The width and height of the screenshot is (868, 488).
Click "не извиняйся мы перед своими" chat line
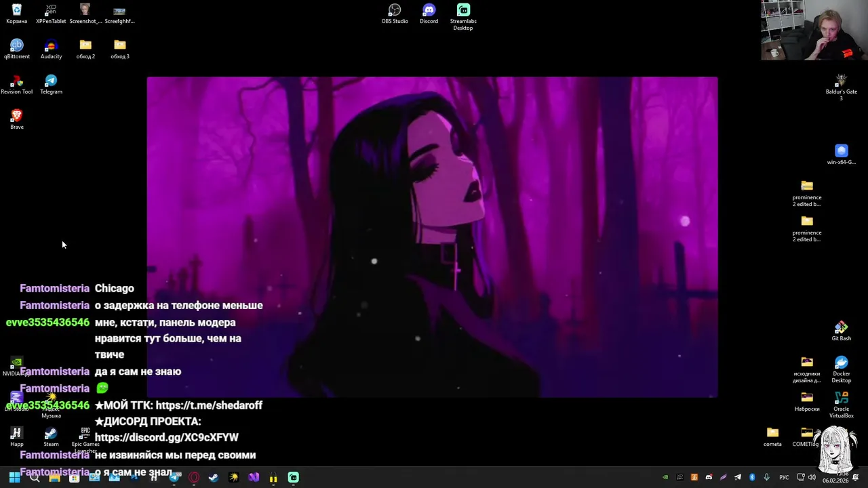pyautogui.click(x=175, y=455)
